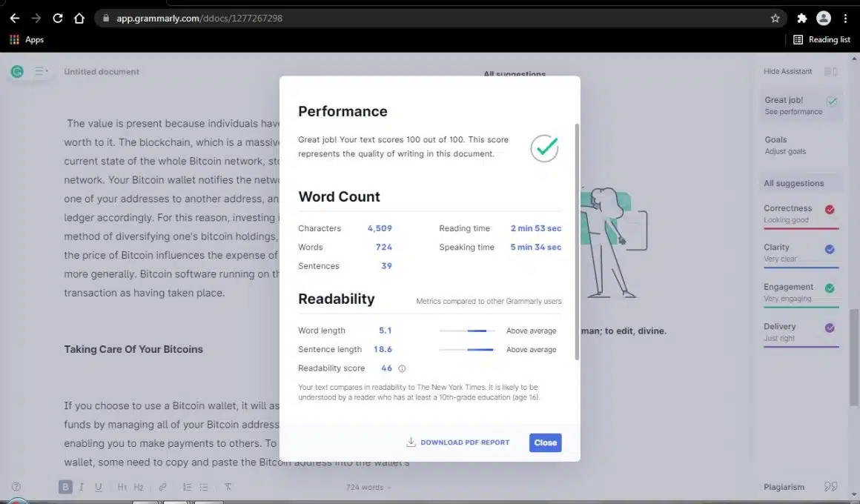860x504 pixels.
Task: Open the help question mark icon
Action: (16, 487)
